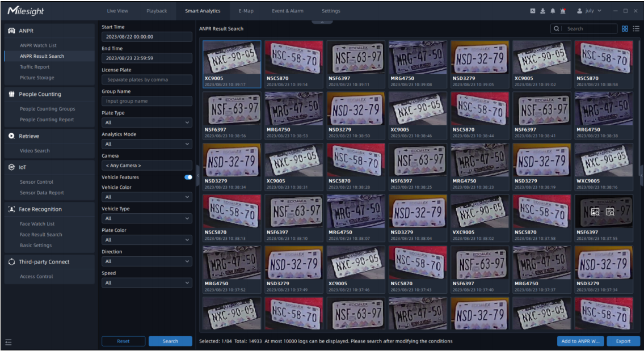This screenshot has height=351, width=644.
Task: Open Traffic Report in the sidebar
Action: [x=35, y=67]
